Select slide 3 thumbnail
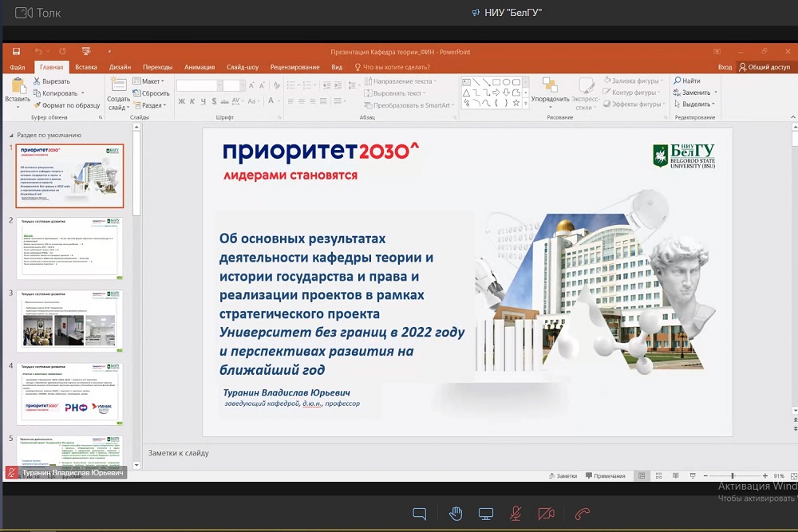Screen dimensions: 798x532 [x=70, y=320]
